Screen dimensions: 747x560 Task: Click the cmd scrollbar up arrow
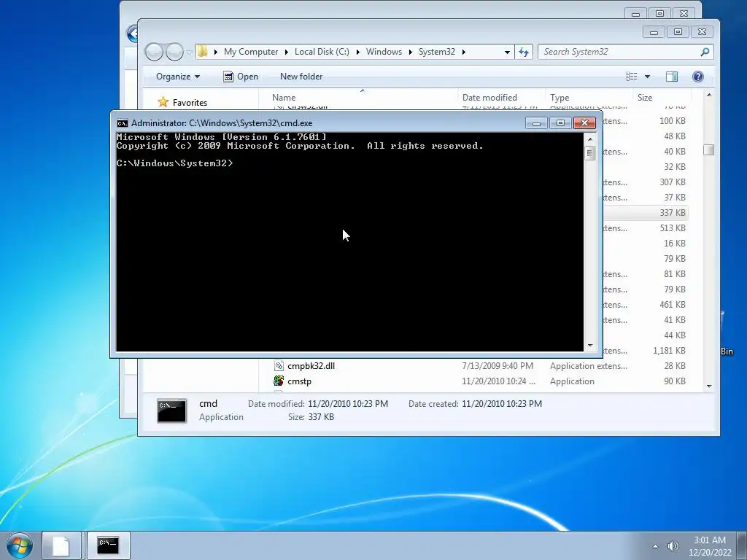pyautogui.click(x=590, y=139)
